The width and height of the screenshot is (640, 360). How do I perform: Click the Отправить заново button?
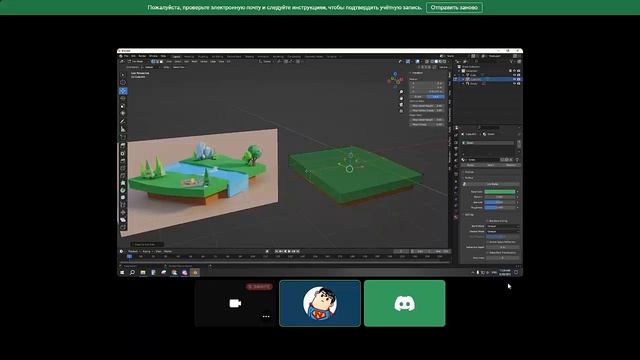click(454, 7)
